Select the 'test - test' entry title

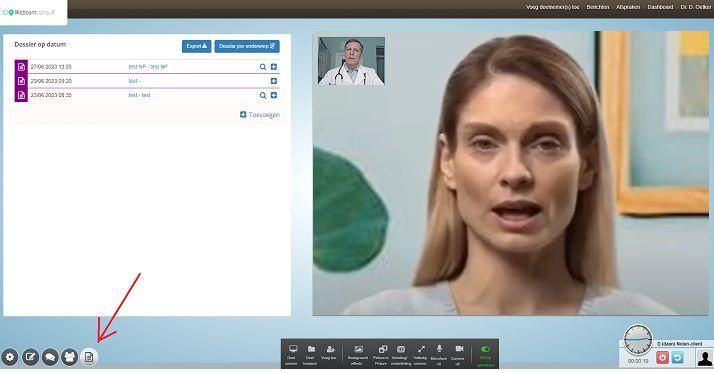pyautogui.click(x=139, y=95)
